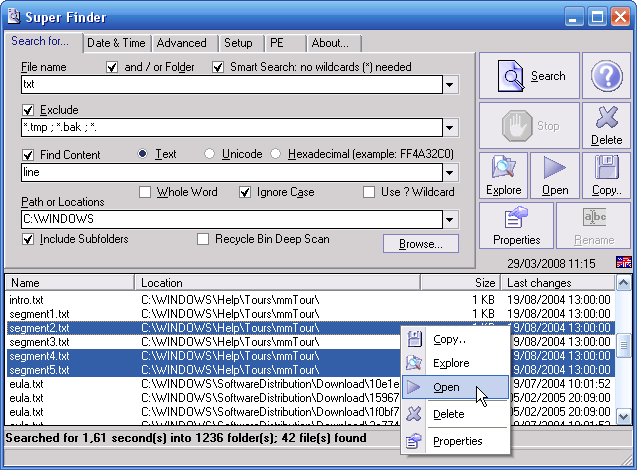Viewport: 637px width, 470px height.
Task: Choose Open from the context menu
Action: click(446, 388)
